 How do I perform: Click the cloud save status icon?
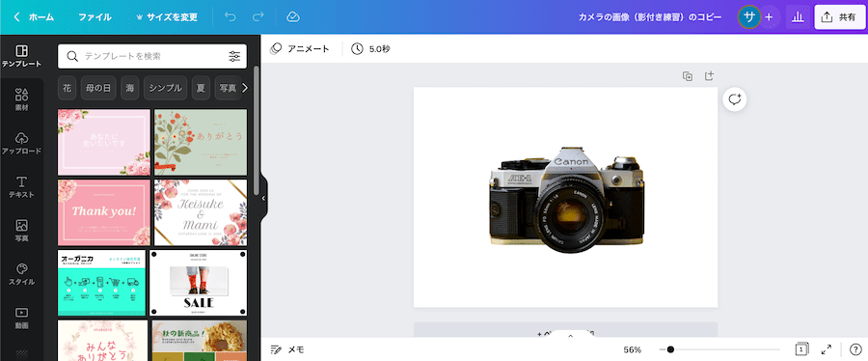(x=293, y=17)
